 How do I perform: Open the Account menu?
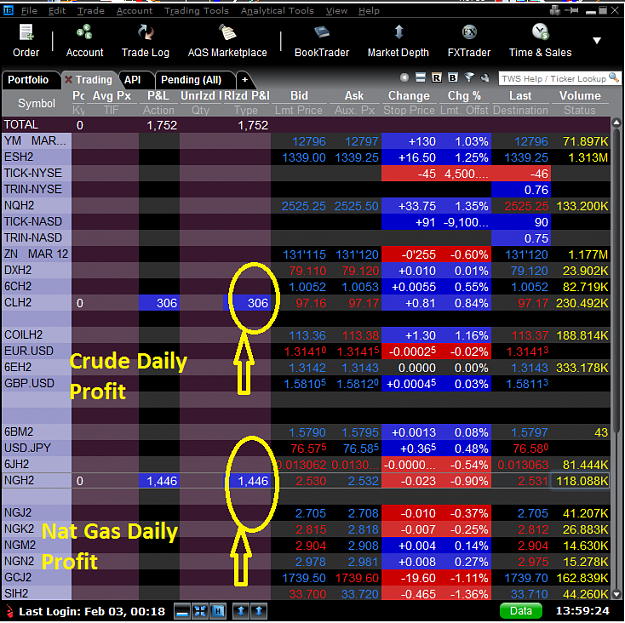pos(134,11)
